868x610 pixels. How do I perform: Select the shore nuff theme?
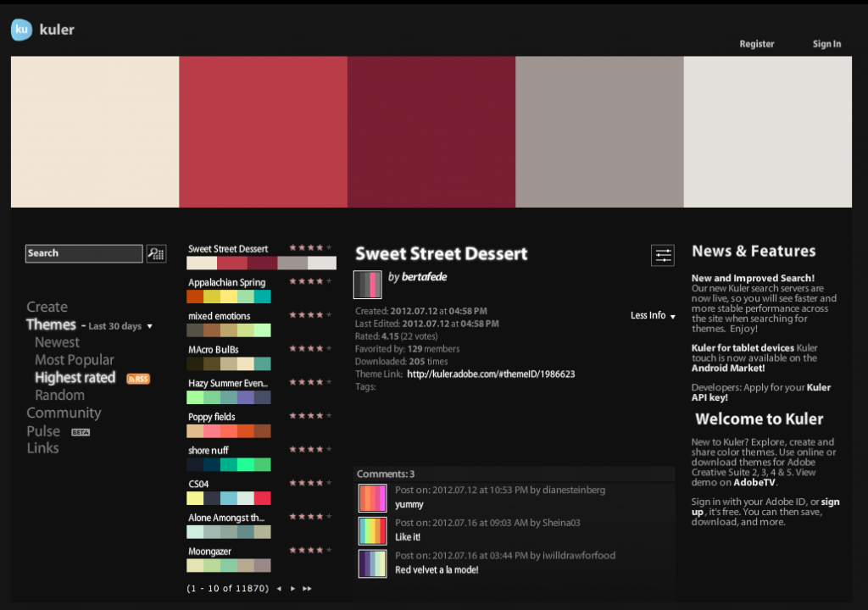click(x=209, y=451)
